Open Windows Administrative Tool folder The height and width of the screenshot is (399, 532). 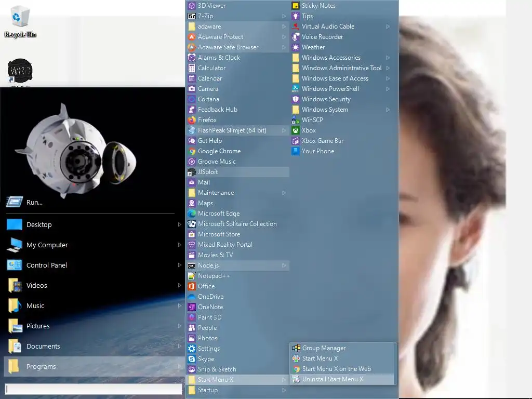click(342, 68)
